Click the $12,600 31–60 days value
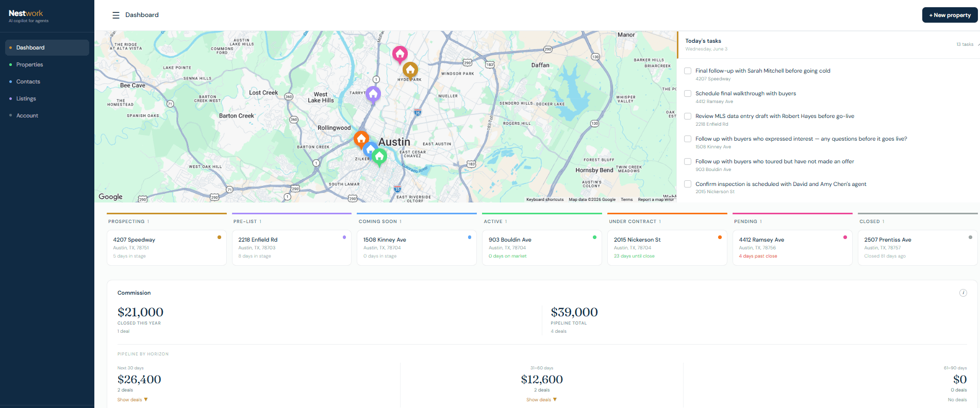Viewport: 980px width, 408px height. [x=542, y=380]
